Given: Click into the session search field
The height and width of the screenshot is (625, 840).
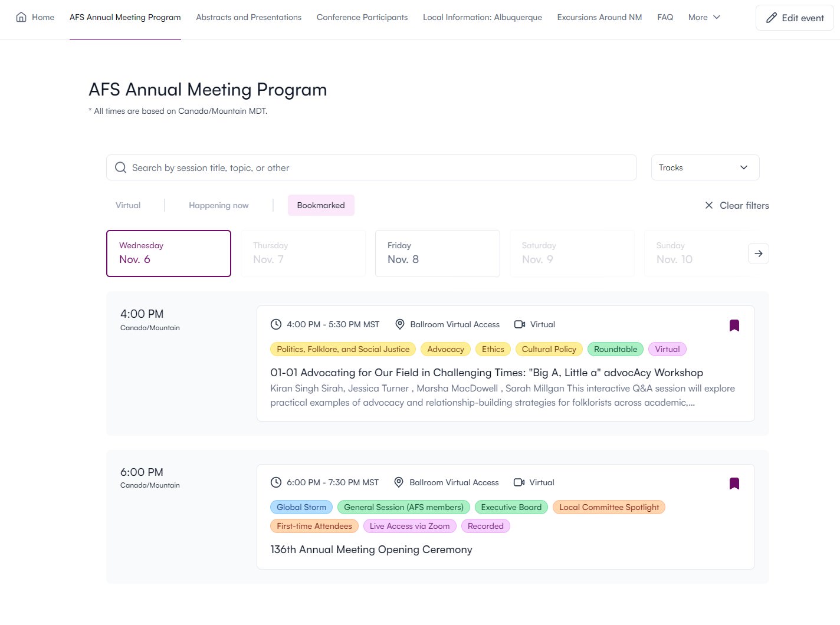Looking at the screenshot, I should (378, 167).
